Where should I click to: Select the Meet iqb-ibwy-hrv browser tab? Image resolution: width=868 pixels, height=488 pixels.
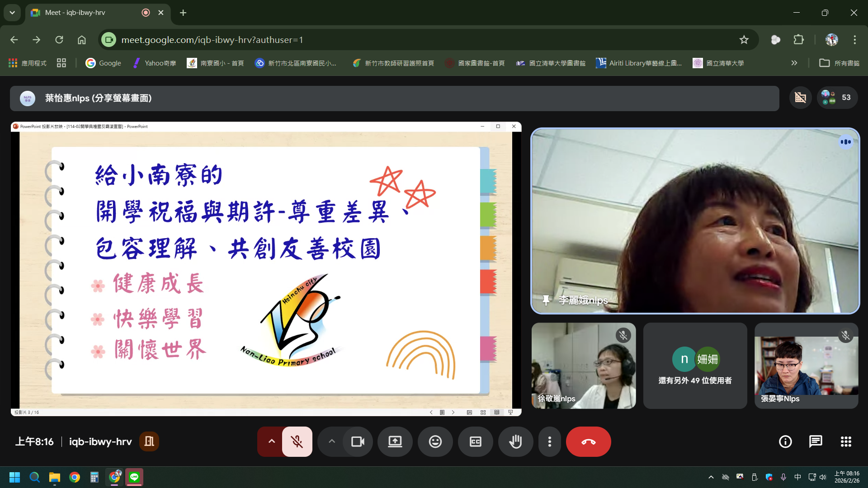pyautogui.click(x=75, y=13)
